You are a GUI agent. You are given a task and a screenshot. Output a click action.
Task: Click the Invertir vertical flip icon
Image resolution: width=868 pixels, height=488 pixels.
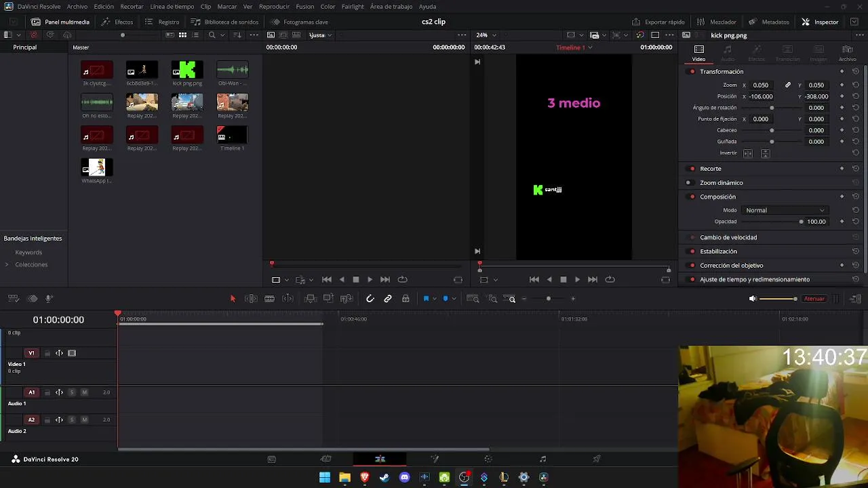(x=765, y=153)
